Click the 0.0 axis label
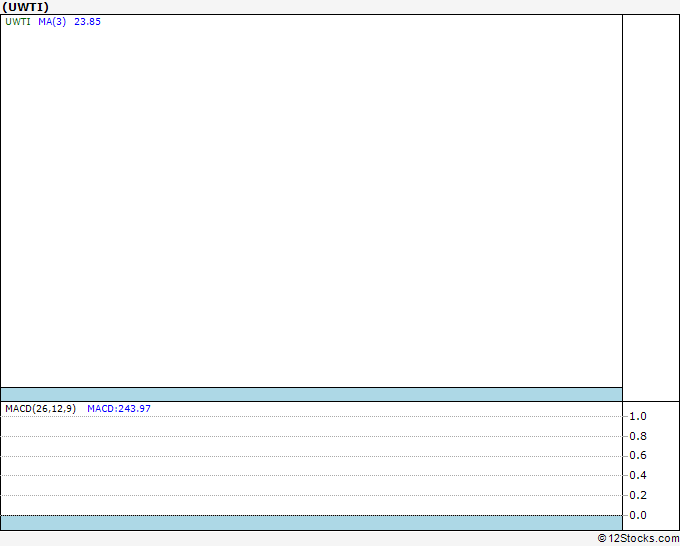 [638, 515]
